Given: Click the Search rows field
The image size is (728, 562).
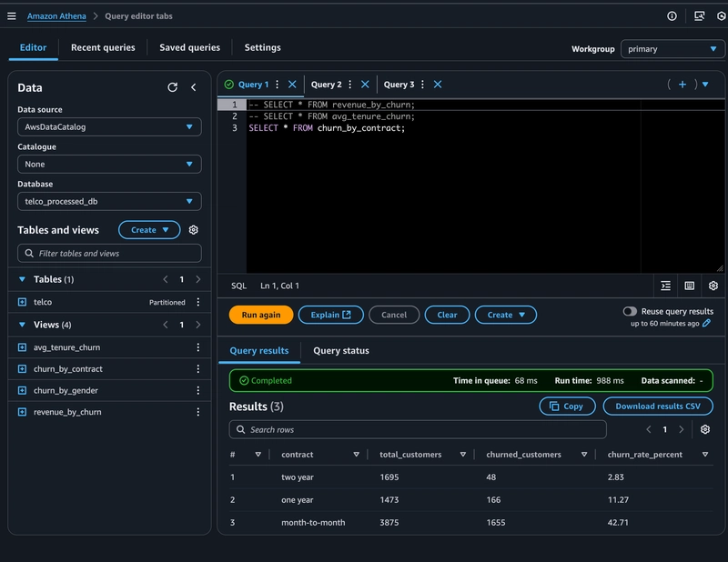Looking at the screenshot, I should [x=418, y=429].
